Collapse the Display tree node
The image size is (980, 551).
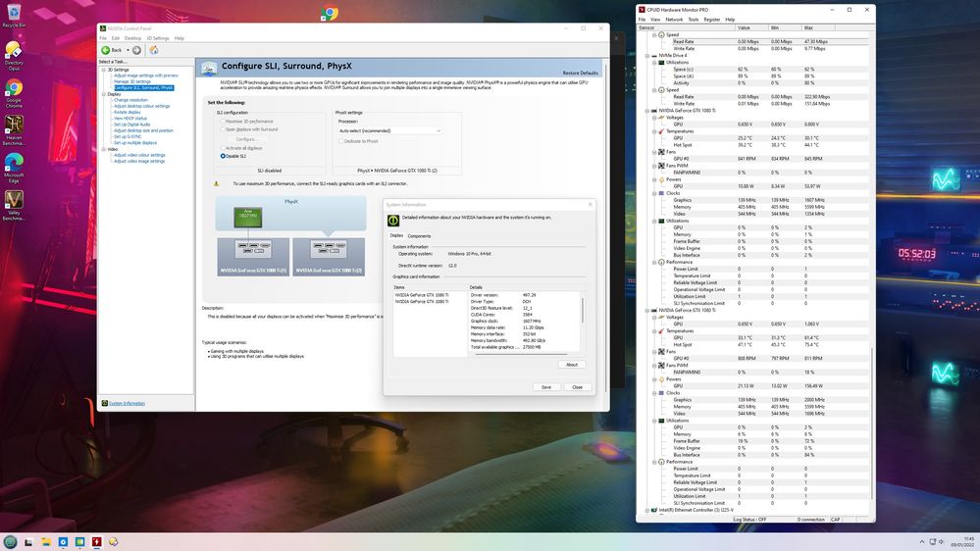[104, 94]
